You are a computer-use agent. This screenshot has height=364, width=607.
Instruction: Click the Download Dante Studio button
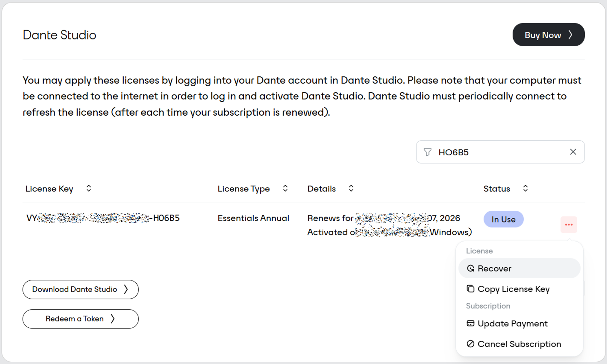pyautogui.click(x=80, y=289)
